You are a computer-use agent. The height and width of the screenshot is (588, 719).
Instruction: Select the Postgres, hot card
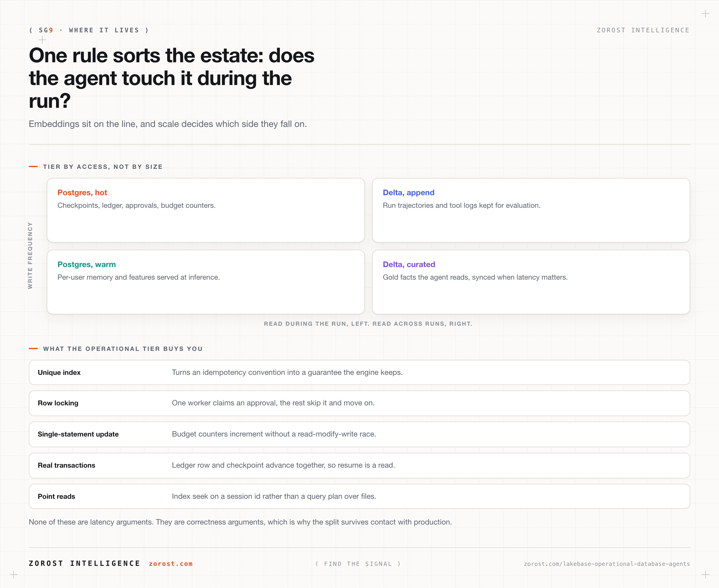(x=206, y=210)
